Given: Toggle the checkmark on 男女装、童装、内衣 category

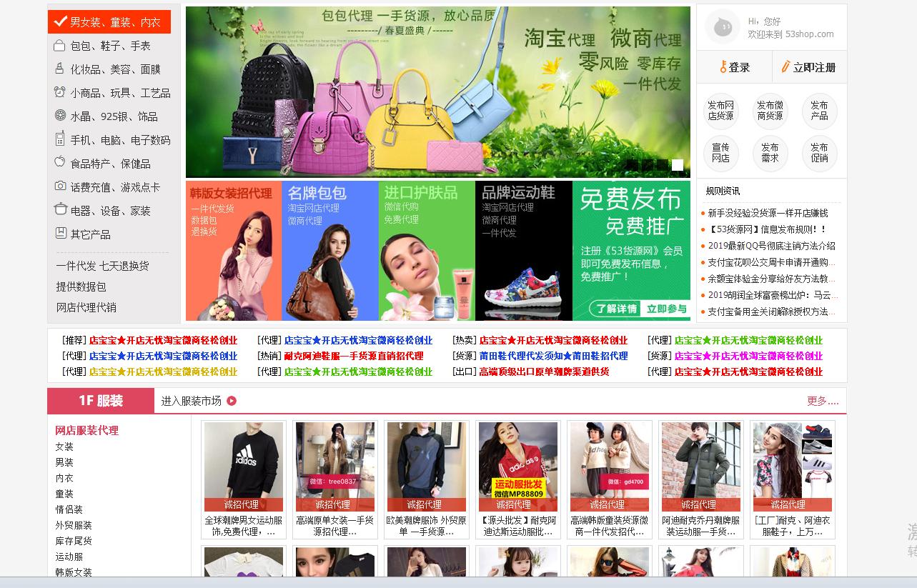Looking at the screenshot, I should tap(59, 21).
